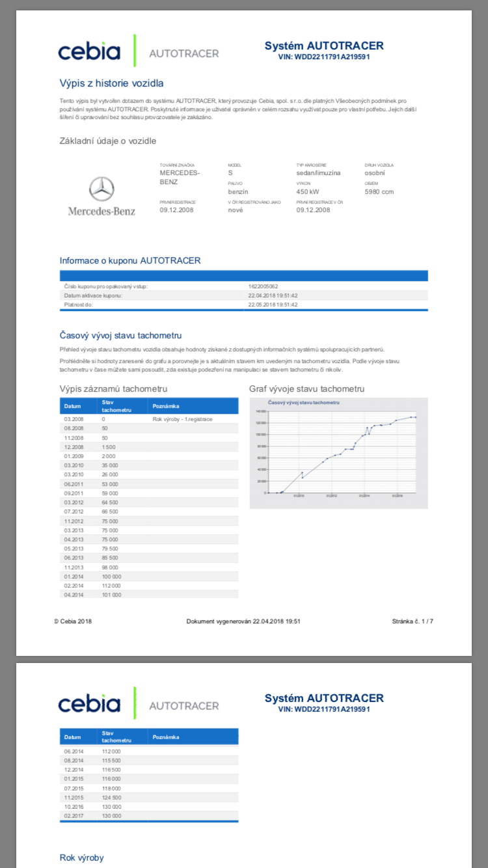The height and width of the screenshot is (868, 488).
Task: Select heading 'Informace o kuponu AUTOTRACER'
Action: tap(130, 260)
